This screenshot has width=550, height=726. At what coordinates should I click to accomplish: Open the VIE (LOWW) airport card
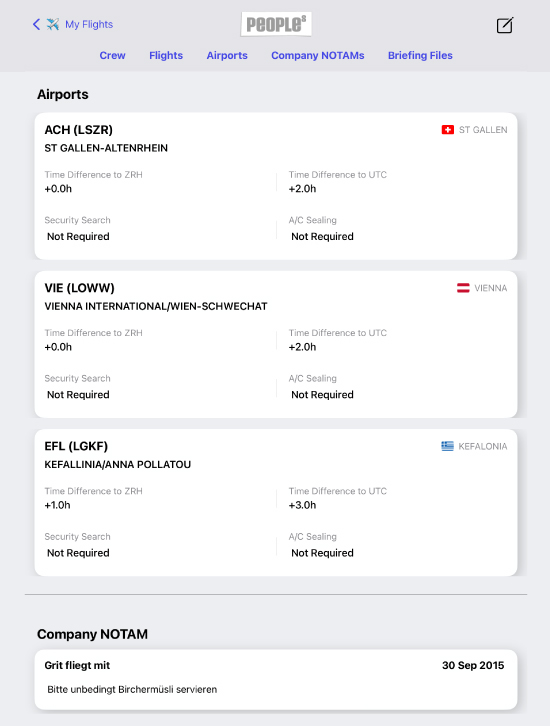(276, 344)
